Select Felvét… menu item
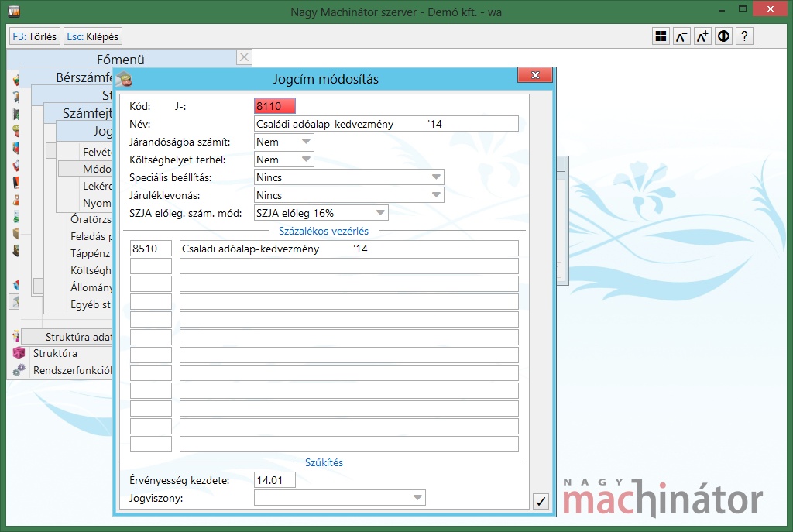The image size is (793, 532). [96, 152]
